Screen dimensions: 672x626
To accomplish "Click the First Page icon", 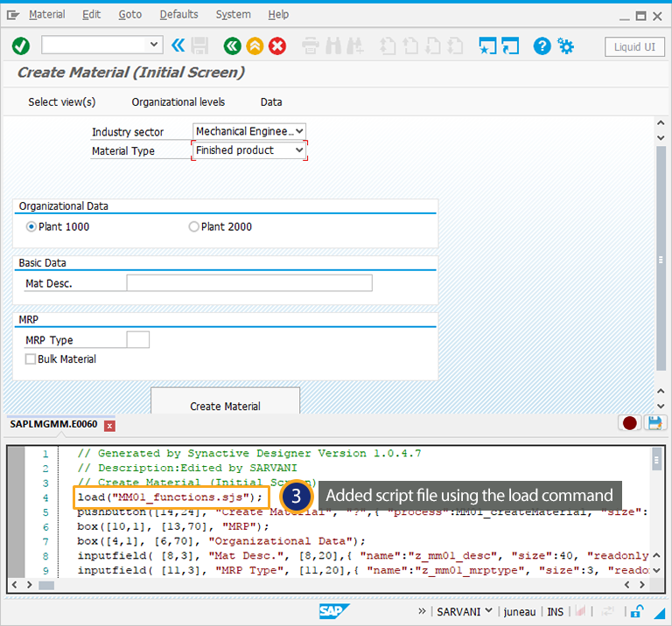I will [388, 45].
